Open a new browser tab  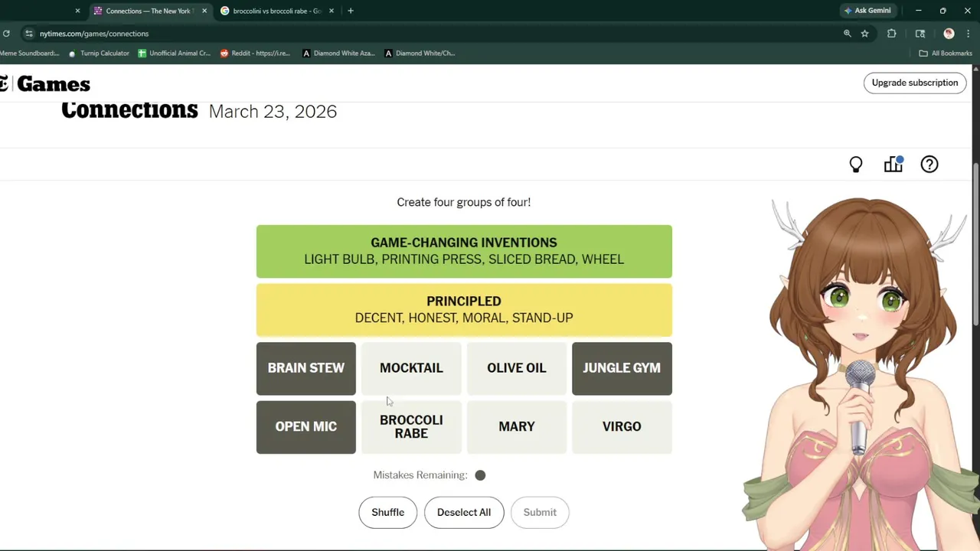click(x=351, y=11)
